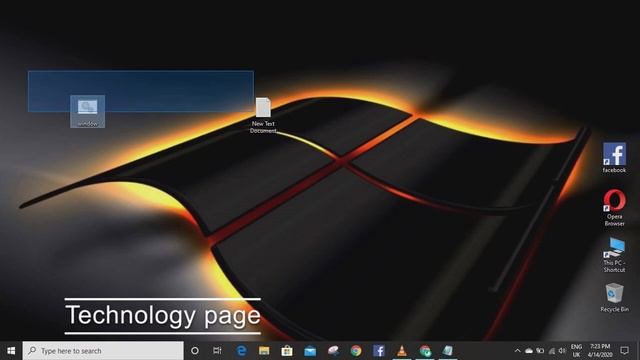Open the clock showing 7:23 PM
Screen dimensions: 640x360
coord(600,351)
